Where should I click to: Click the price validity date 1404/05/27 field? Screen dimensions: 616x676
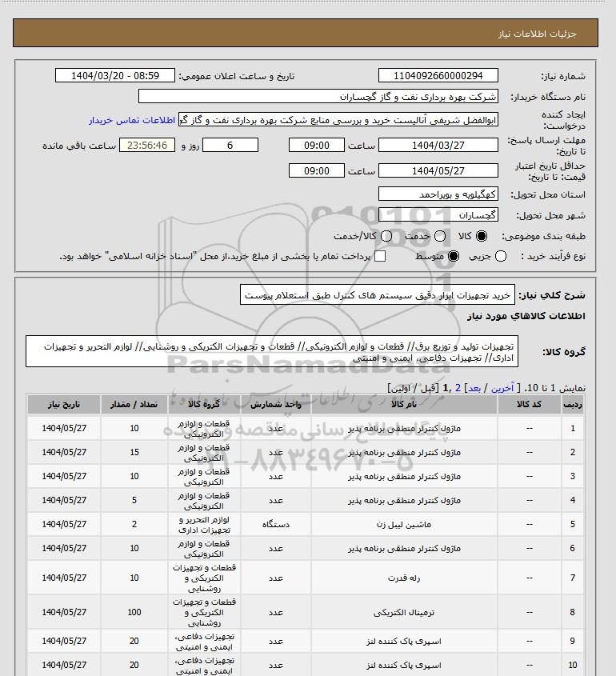tap(438, 170)
